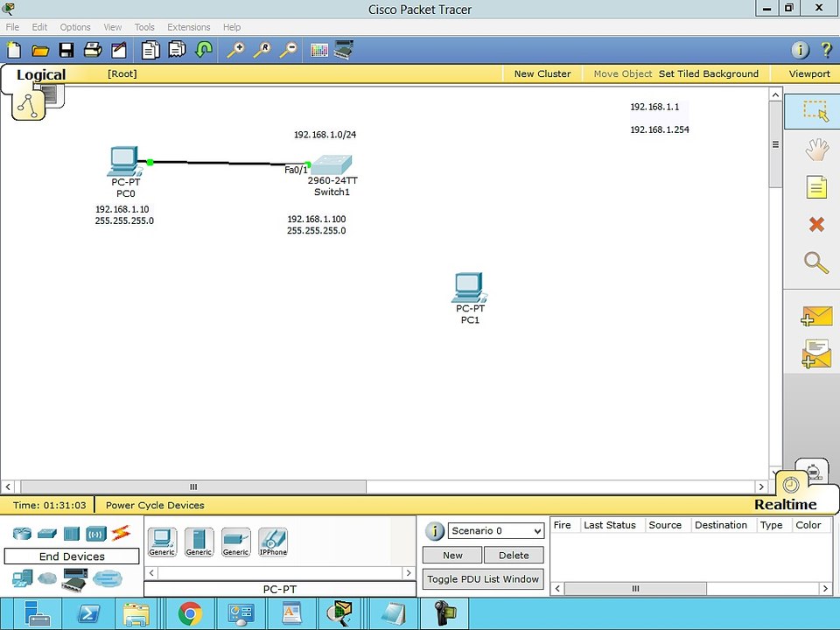Viewport: 840px width, 630px height.
Task: Zoom in with the plus magnifier
Action: (235, 51)
